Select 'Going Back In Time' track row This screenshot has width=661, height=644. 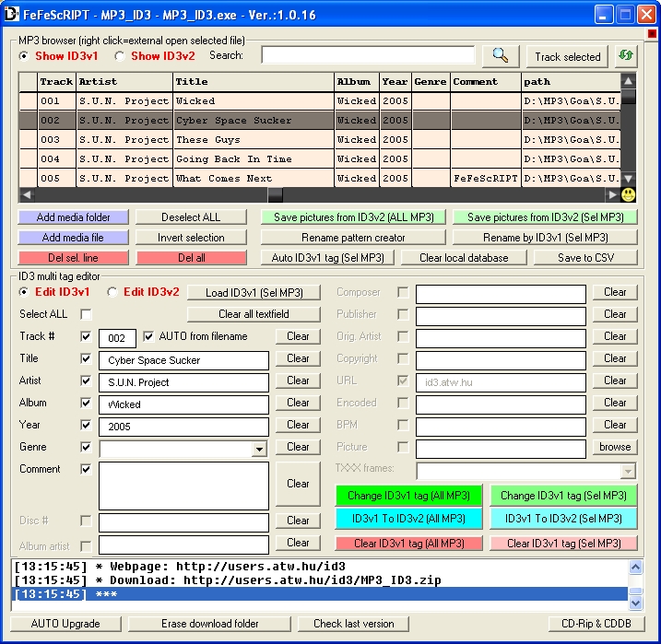click(320, 159)
